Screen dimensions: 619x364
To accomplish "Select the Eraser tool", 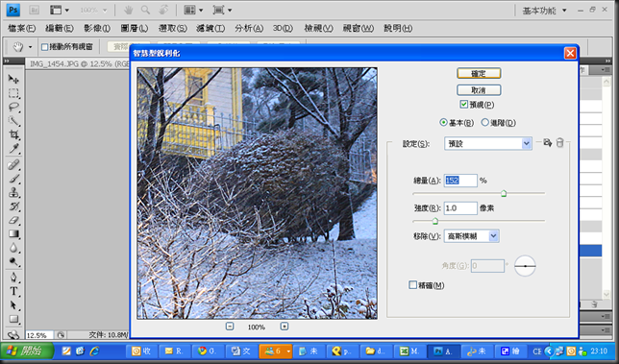I will (13, 220).
